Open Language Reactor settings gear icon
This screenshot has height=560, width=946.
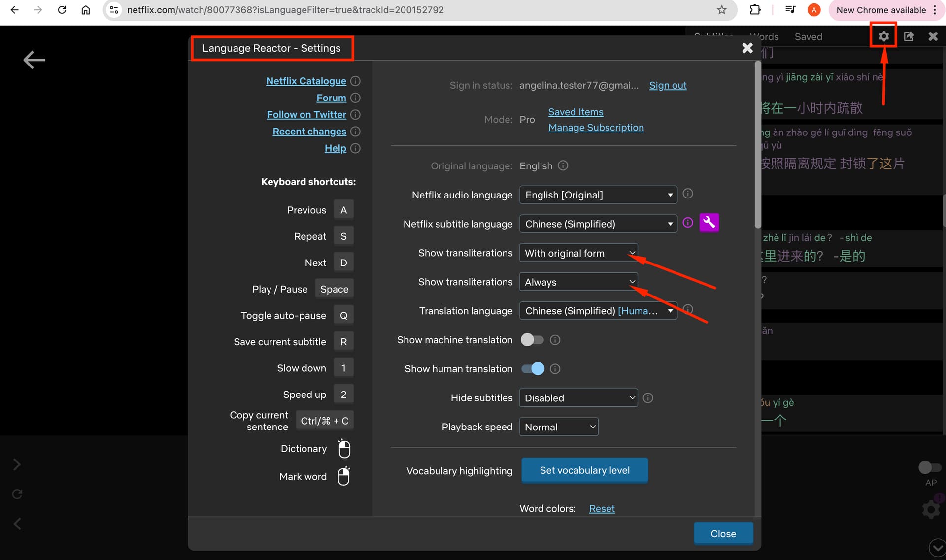883,36
